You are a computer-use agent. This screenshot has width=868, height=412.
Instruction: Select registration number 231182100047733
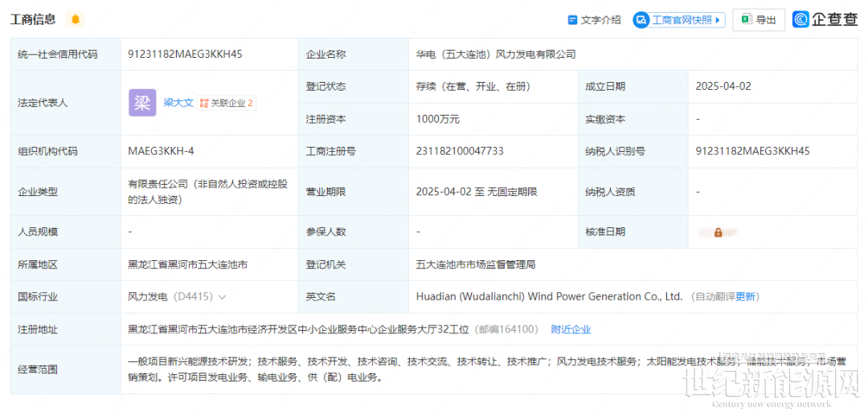point(460,152)
